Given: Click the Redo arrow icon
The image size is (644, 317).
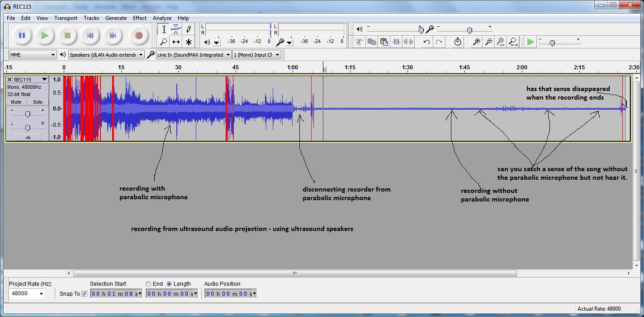Looking at the screenshot, I should coord(439,42).
